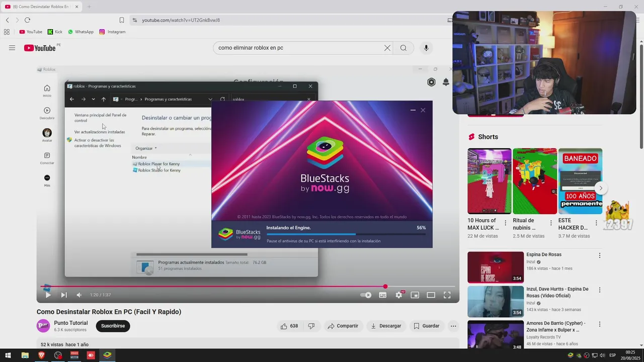The width and height of the screenshot is (644, 362).
Task: Reload the browser page
Action: click(27, 20)
